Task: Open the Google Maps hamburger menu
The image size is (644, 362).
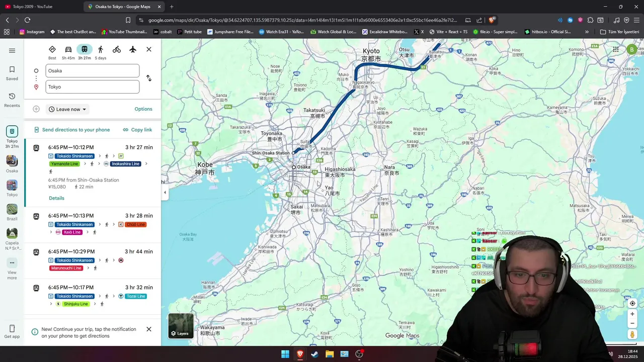Action: coord(12,50)
